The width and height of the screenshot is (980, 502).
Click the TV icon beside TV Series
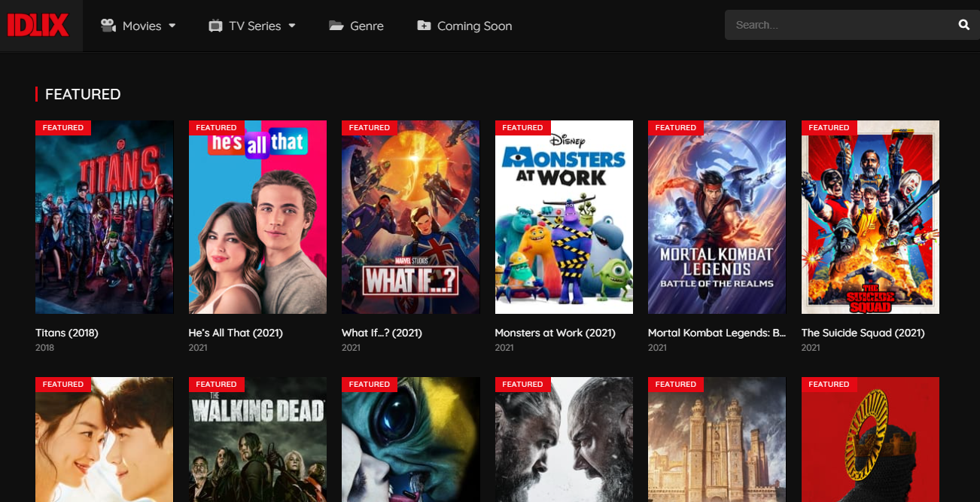point(215,26)
